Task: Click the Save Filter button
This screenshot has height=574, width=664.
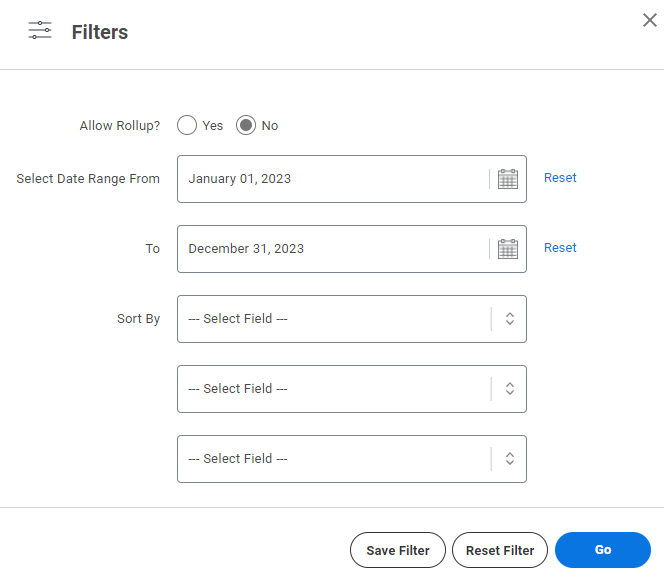Action: click(x=398, y=550)
